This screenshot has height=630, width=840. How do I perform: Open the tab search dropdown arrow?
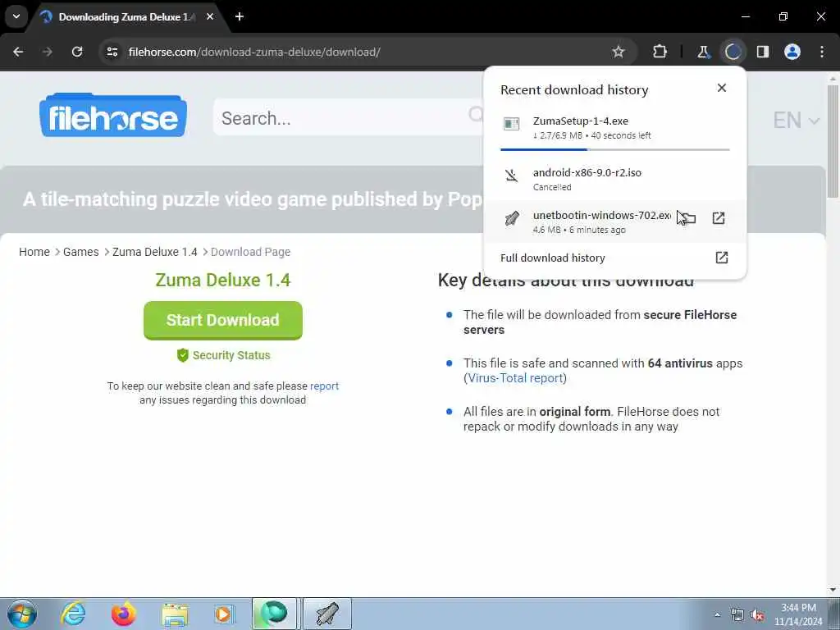coord(16,16)
